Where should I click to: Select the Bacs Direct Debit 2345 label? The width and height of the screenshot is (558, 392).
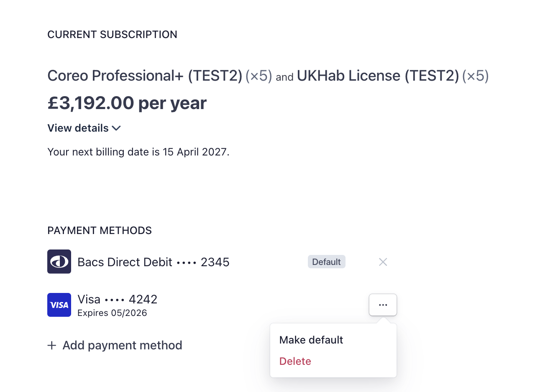[154, 262]
